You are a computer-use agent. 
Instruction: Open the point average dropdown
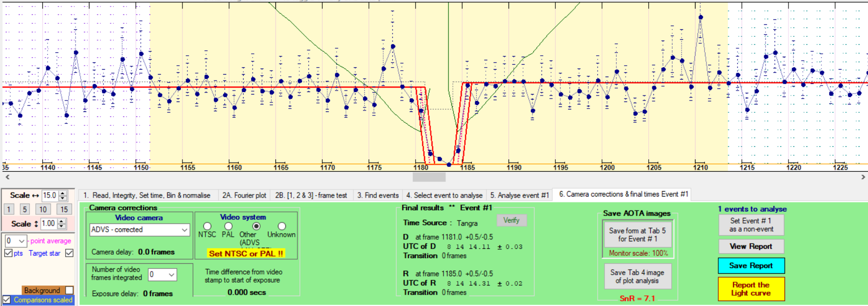click(21, 241)
